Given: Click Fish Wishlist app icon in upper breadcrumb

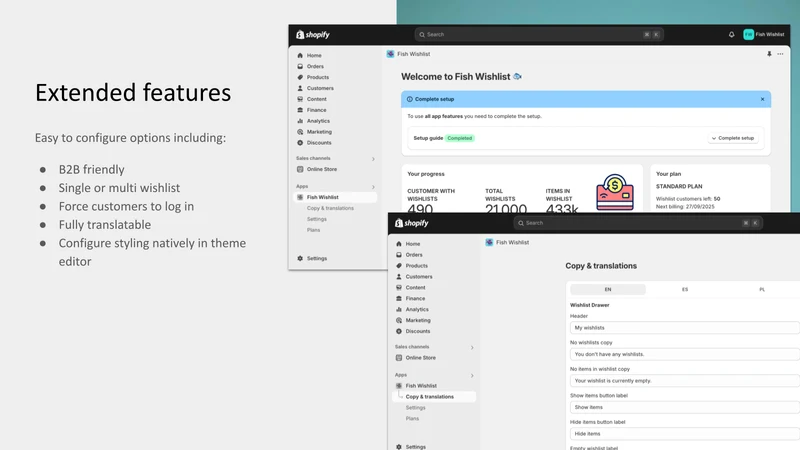Looking at the screenshot, I should (390, 54).
